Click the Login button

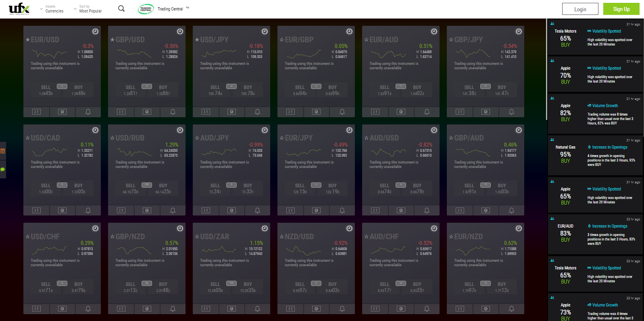[x=580, y=9]
